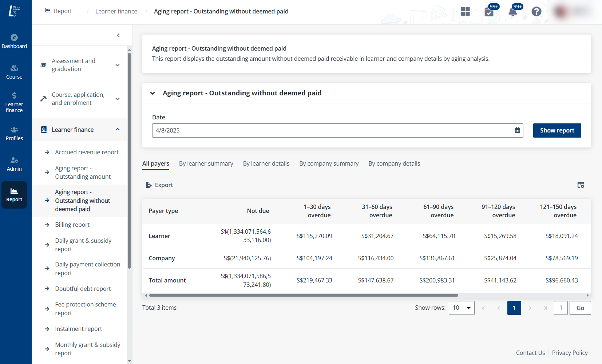Open the tasks checklist icon

tap(489, 12)
